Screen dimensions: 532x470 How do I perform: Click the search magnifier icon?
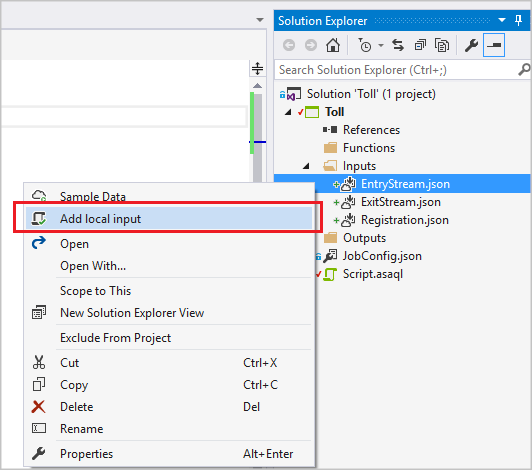[524, 70]
